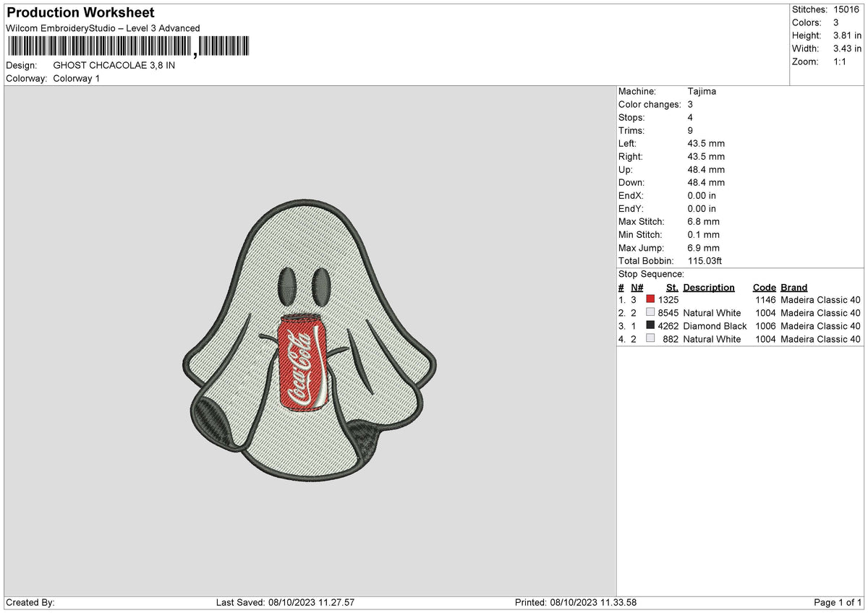
Task: Click the Max Jump value 6.9 mm
Action: point(704,248)
